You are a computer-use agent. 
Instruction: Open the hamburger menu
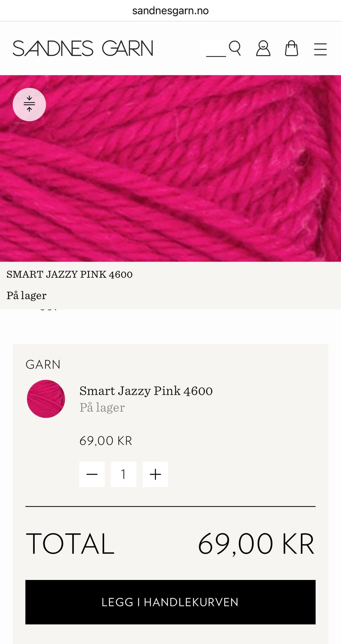tap(320, 49)
